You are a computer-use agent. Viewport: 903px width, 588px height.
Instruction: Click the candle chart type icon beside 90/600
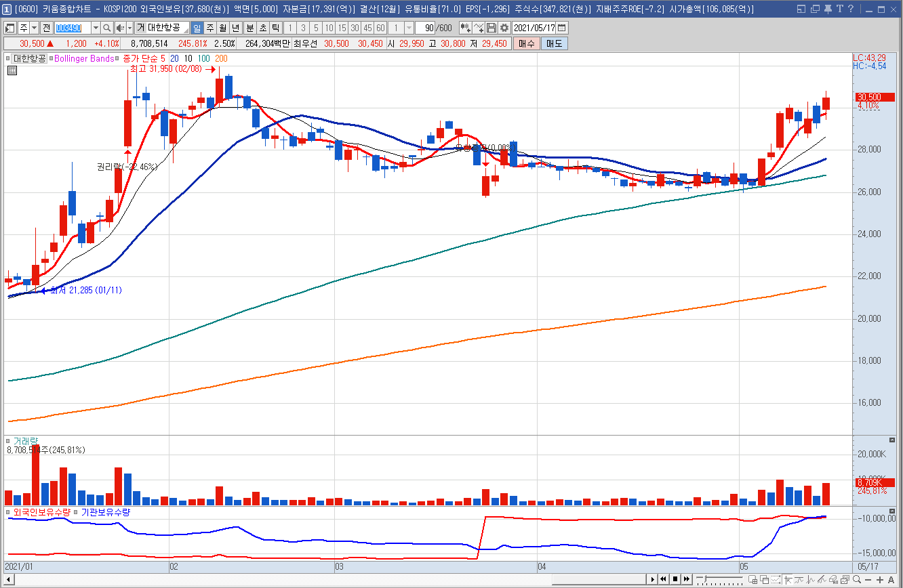click(466, 28)
